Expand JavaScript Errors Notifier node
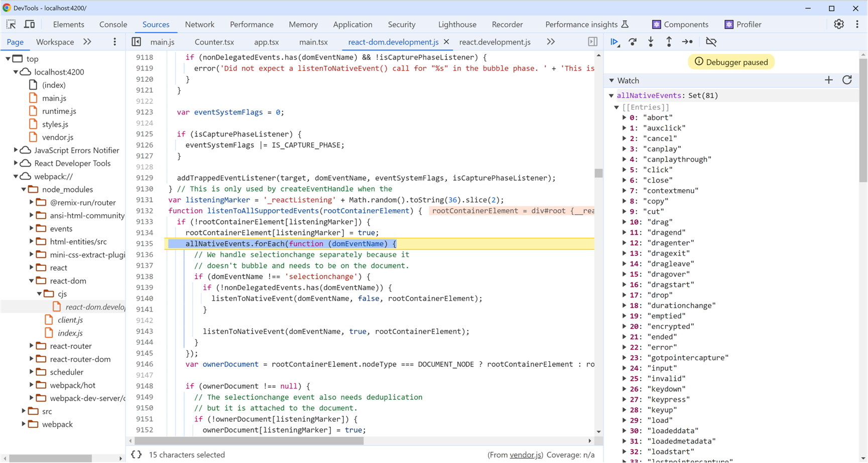 (x=16, y=150)
